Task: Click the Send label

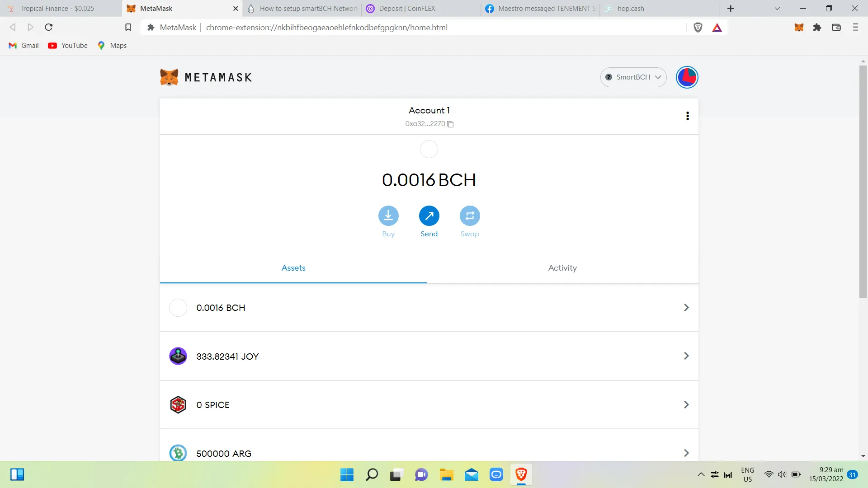Action: (x=429, y=234)
